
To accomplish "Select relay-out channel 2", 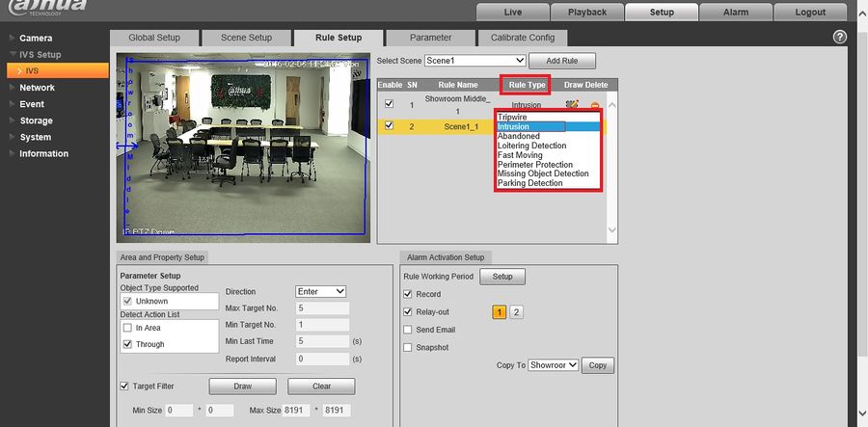I will 516,312.
